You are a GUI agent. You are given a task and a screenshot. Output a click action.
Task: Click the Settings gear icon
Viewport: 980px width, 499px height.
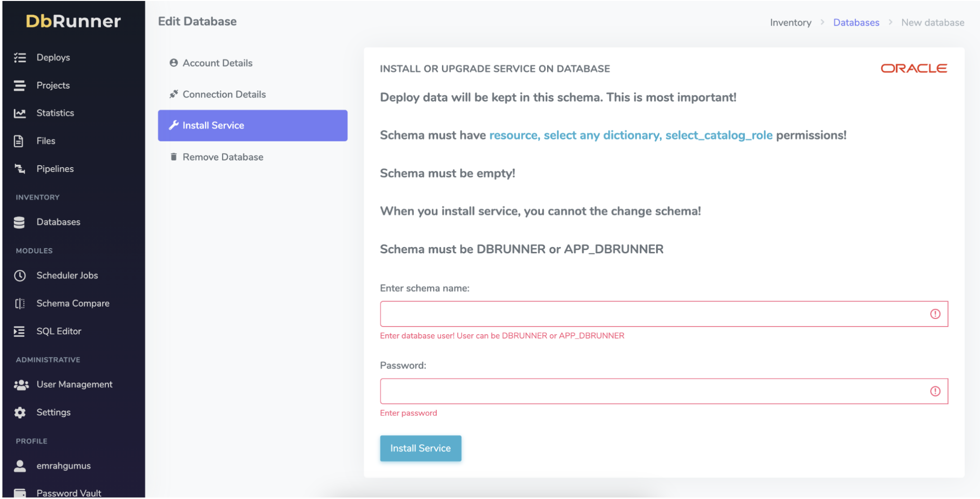20,413
